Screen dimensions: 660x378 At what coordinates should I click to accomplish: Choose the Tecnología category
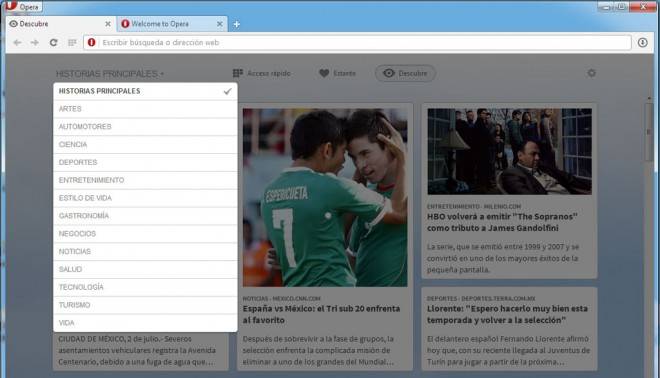coord(145,287)
